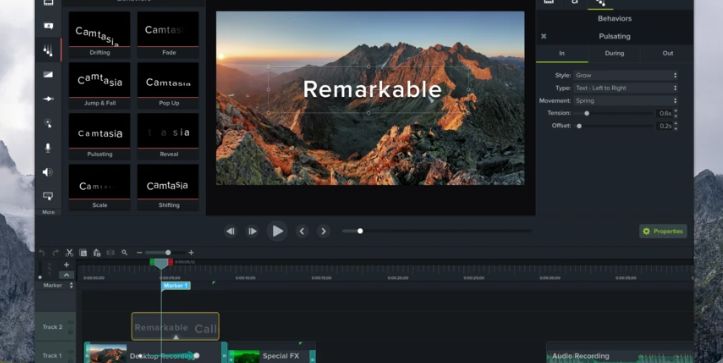Screen dimensions: 723x363
Task: Click the Copy icon in the timeline toolbar
Action: [83, 252]
